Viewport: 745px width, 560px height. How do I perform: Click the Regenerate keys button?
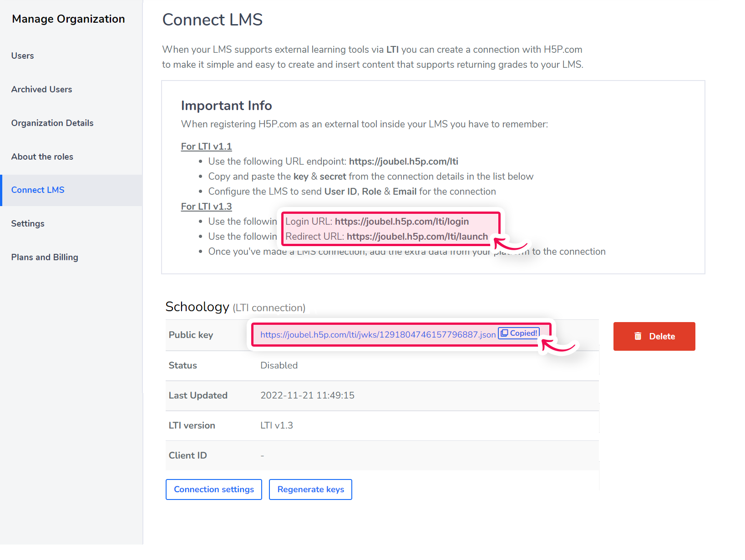[x=310, y=489]
